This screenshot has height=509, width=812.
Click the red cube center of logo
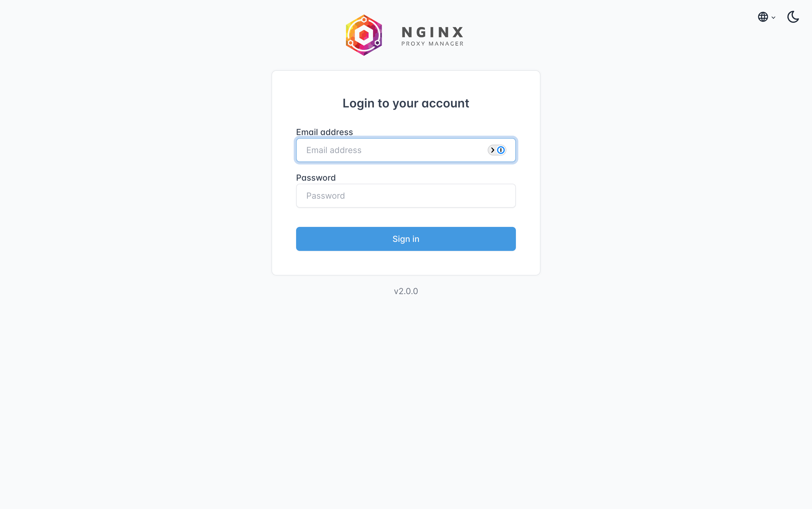click(364, 35)
